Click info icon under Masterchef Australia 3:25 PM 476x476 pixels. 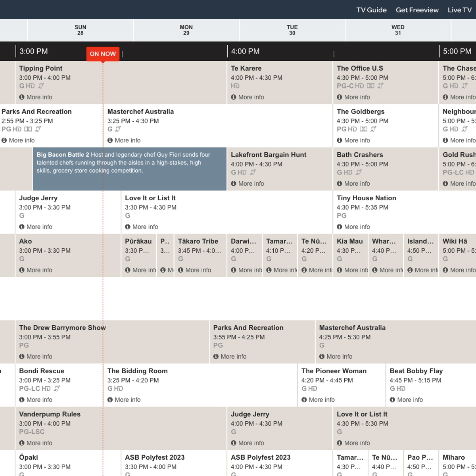point(110,140)
